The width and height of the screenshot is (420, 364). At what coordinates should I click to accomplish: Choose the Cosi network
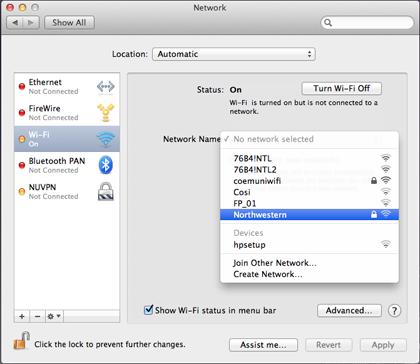click(309, 192)
